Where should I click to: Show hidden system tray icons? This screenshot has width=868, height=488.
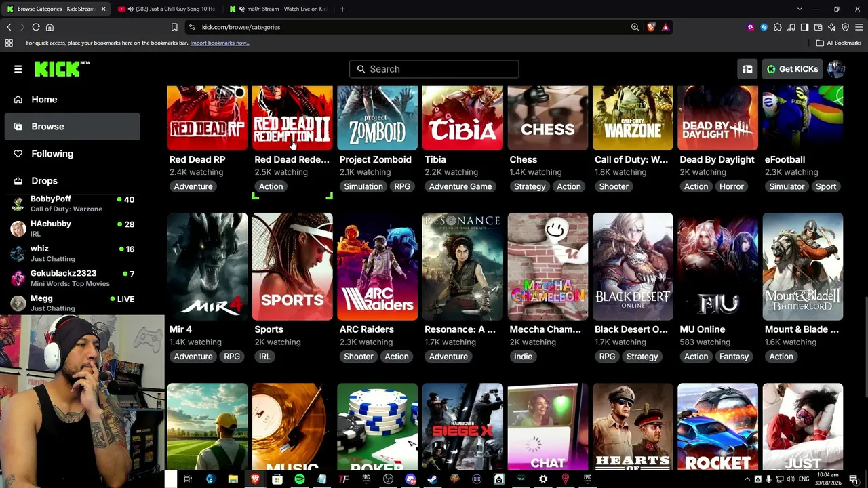coord(747,479)
